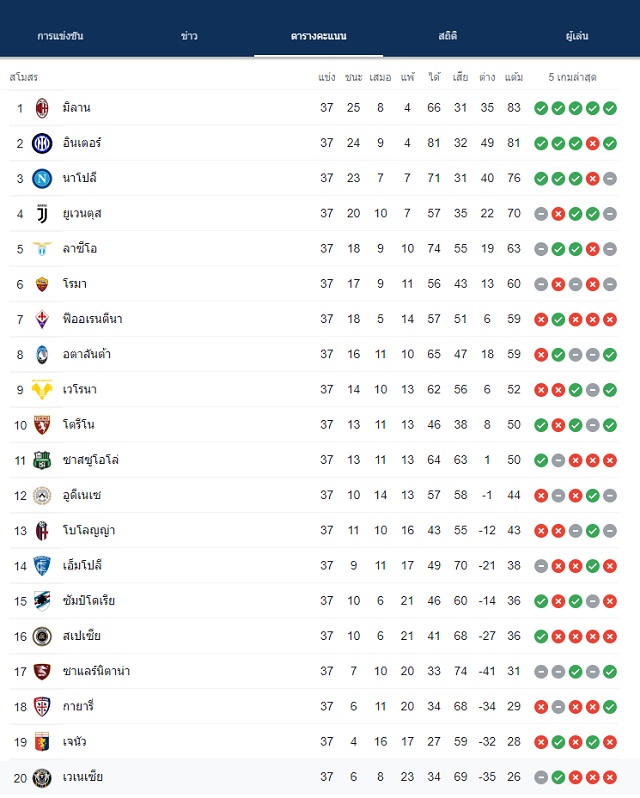Open the อตาลันต้า team link
Screen dimensions: 640x798
coord(86,354)
